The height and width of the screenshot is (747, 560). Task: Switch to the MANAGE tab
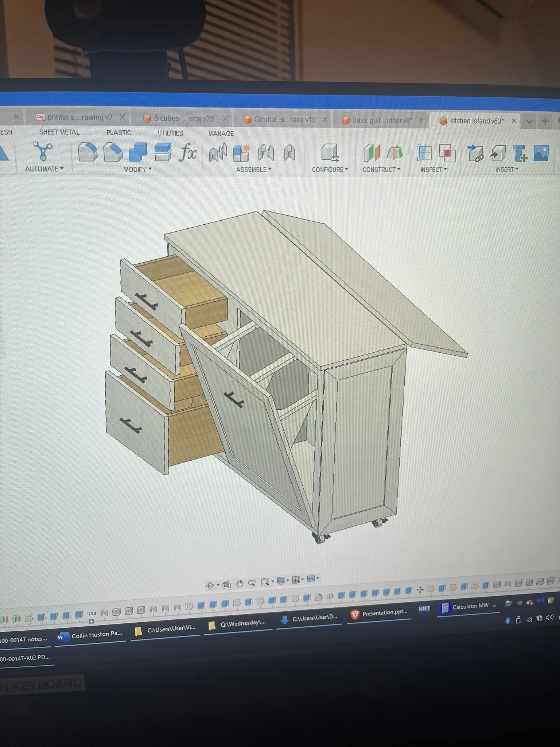tap(221, 133)
